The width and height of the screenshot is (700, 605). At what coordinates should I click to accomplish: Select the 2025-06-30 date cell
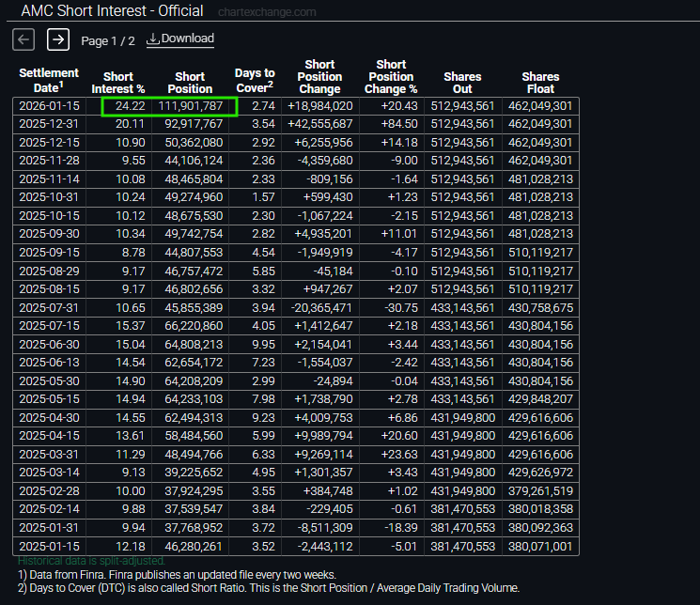[x=49, y=344]
